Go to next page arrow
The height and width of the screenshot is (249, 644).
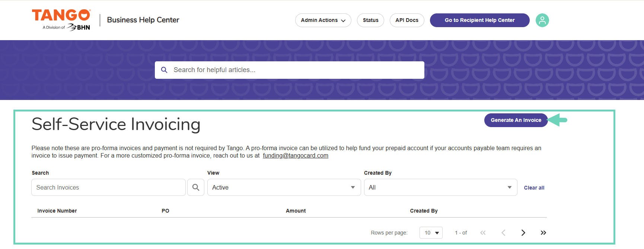(523, 233)
